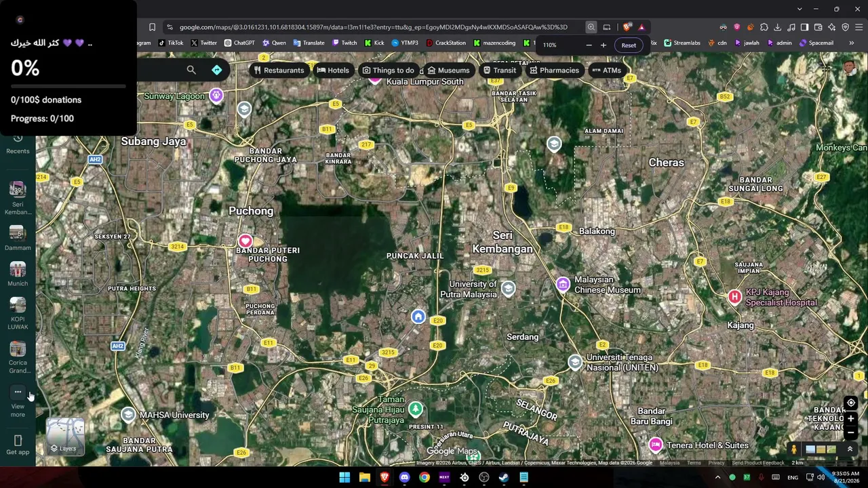Open the YTMP3 bookmark
The height and width of the screenshot is (488, 868).
pyautogui.click(x=405, y=43)
